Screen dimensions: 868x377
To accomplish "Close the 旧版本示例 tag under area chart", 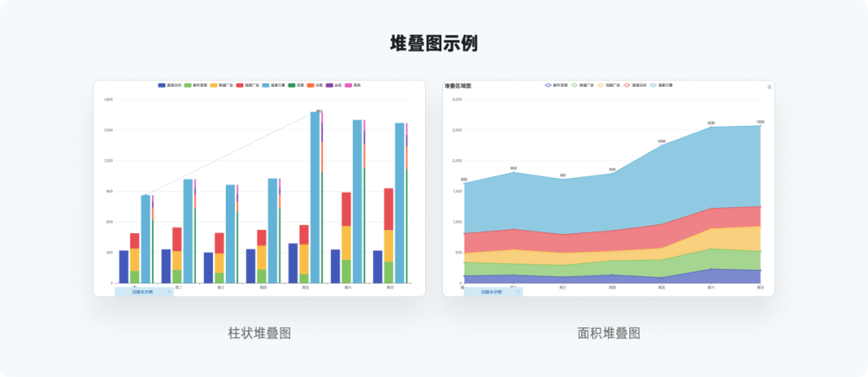I will [x=518, y=292].
